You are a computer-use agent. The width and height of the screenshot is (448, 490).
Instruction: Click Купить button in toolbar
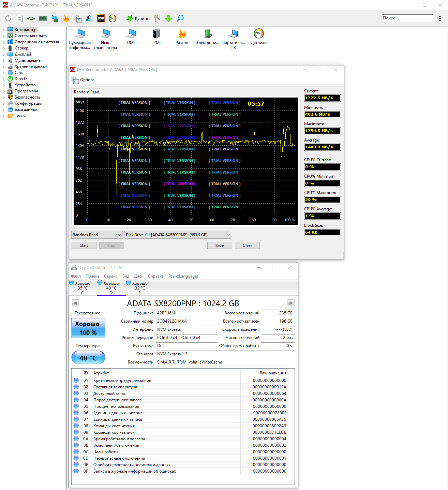click(137, 18)
